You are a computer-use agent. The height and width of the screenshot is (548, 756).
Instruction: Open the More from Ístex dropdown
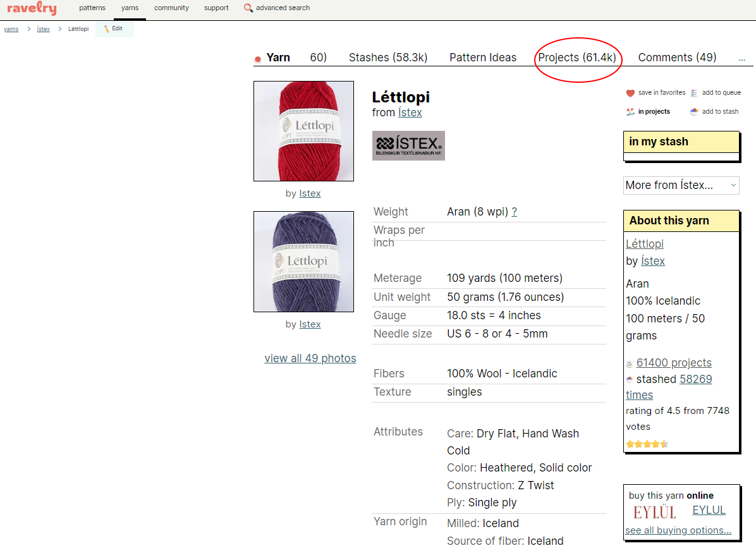[681, 185]
